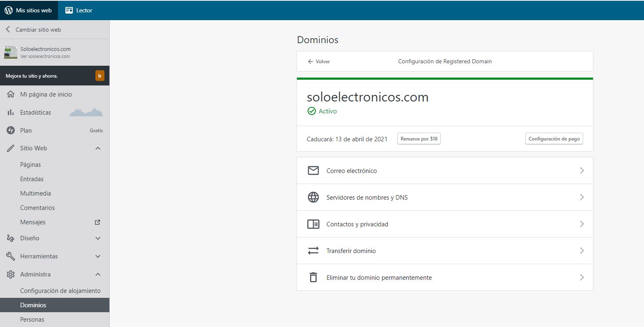644x327 pixels.
Task: Click the transfer arrows icon
Action: [x=313, y=251]
